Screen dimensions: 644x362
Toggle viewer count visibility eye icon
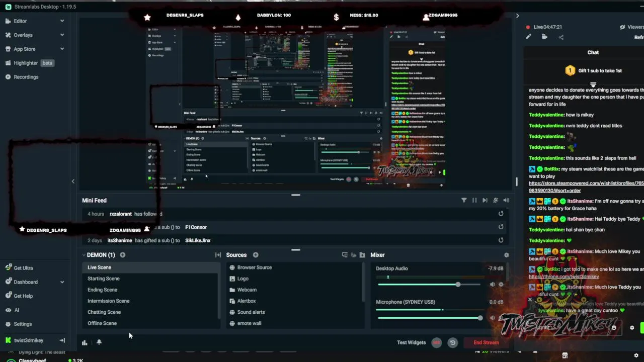pos(623,27)
